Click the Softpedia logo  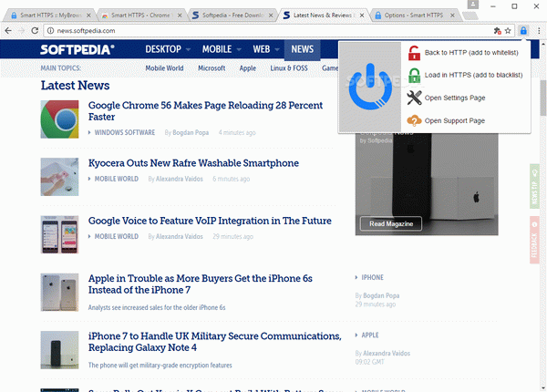click(x=77, y=49)
